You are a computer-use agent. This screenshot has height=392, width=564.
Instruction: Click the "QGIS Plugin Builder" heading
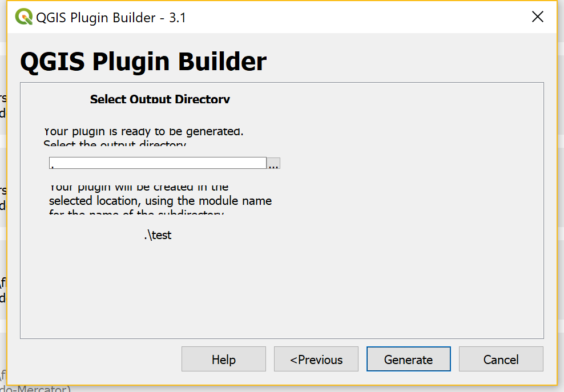click(143, 61)
